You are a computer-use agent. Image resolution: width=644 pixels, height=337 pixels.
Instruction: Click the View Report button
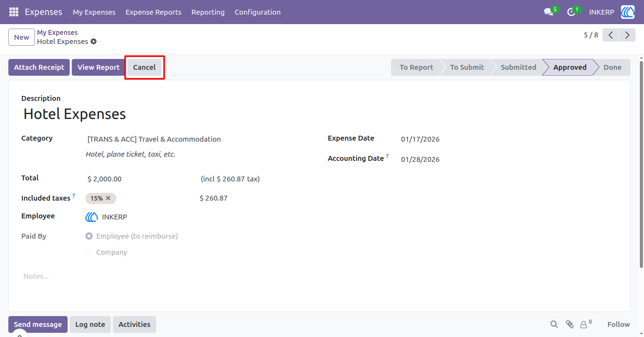pyautogui.click(x=99, y=67)
